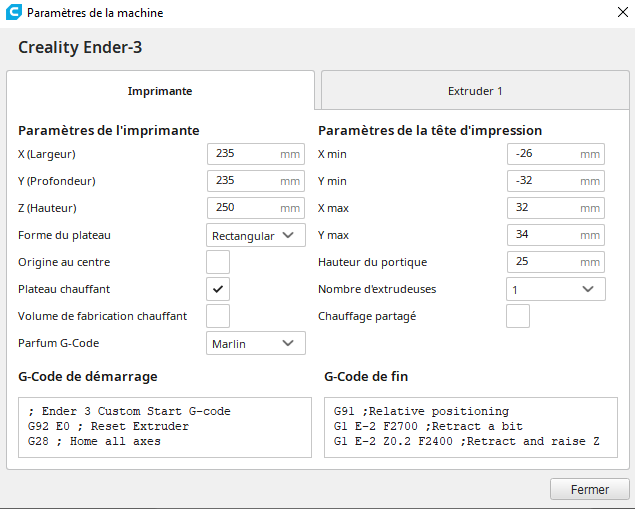Click the X (Largeur) input field

[x=243, y=154]
